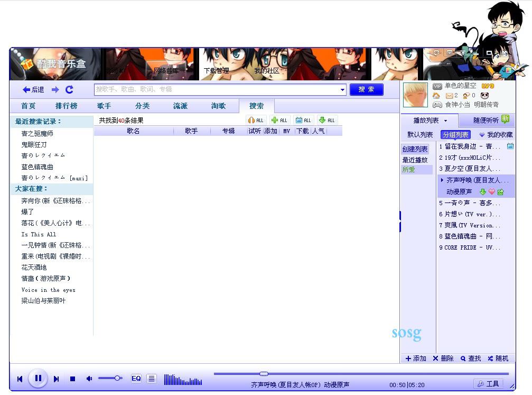Mute the volume with the speaker icon
The image size is (532, 395).
click(x=89, y=379)
